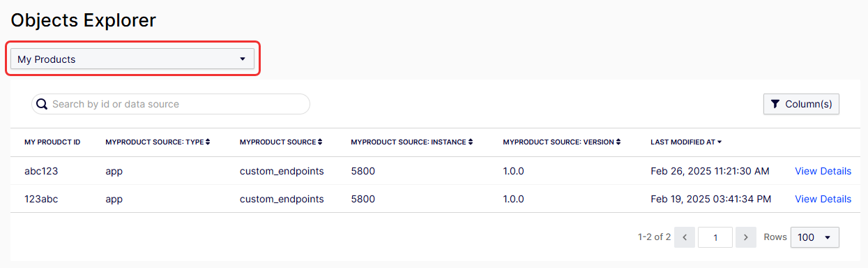Viewport: 868px width, 268px height.
Task: Sort by MyProduct Source: Type arrows
Action: pyautogui.click(x=208, y=142)
